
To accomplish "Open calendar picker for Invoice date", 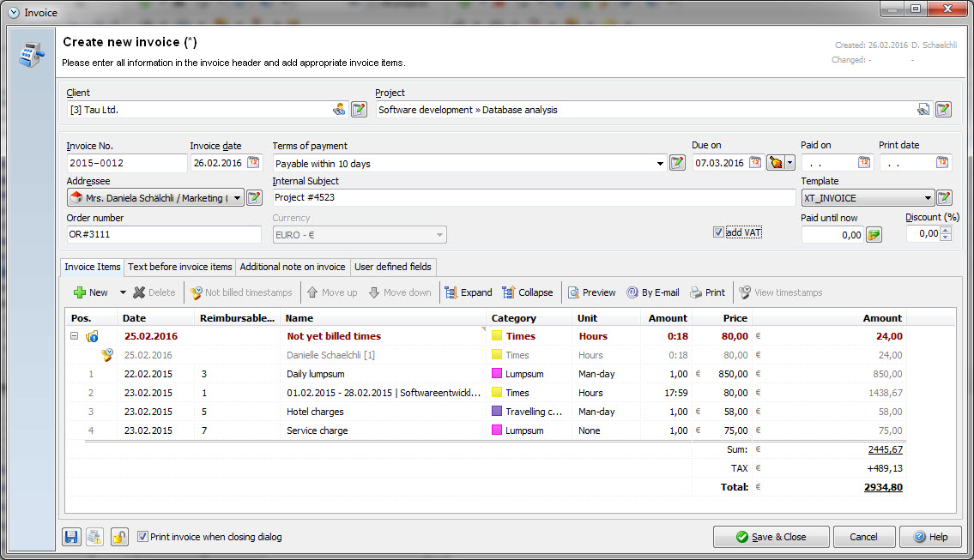I will 253,163.
